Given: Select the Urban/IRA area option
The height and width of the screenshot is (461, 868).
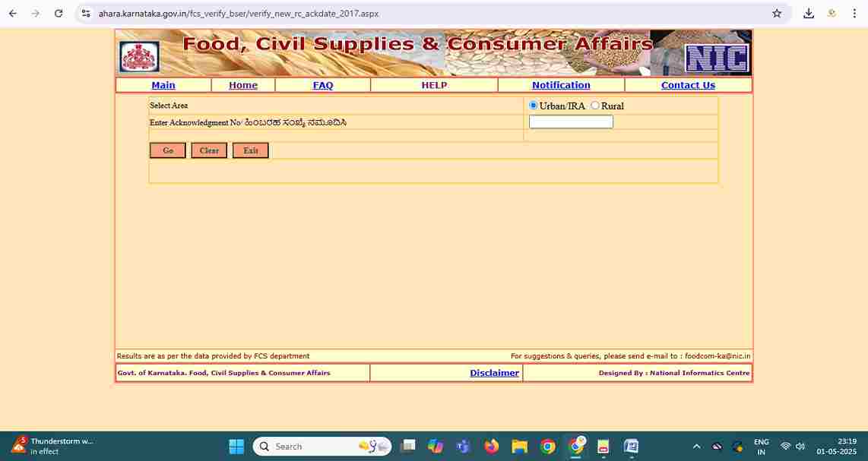Looking at the screenshot, I should click(532, 106).
